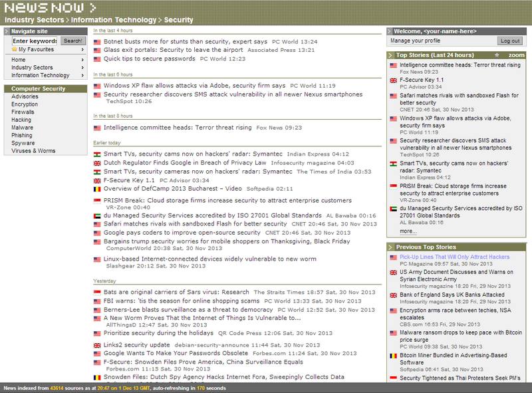Open Google Wants To Make Your Passwords Obsolete
532x393 pixels.
(x=176, y=353)
